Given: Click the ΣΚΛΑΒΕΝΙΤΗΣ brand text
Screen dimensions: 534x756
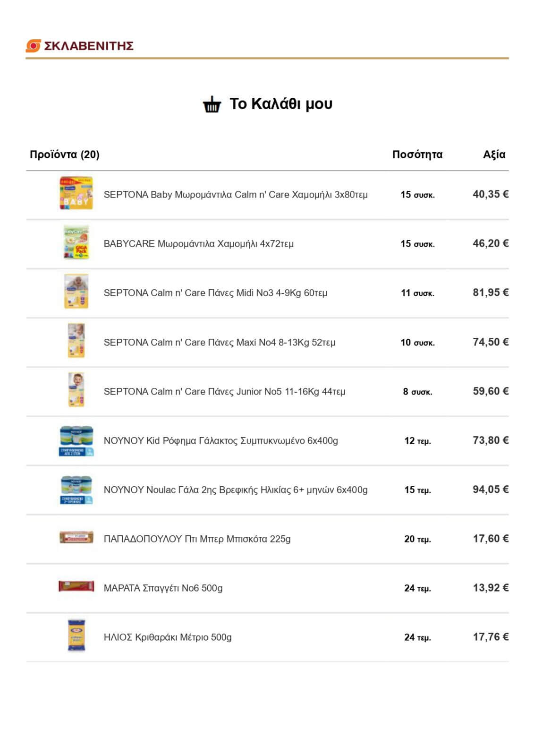Looking at the screenshot, I should pyautogui.click(x=89, y=46).
